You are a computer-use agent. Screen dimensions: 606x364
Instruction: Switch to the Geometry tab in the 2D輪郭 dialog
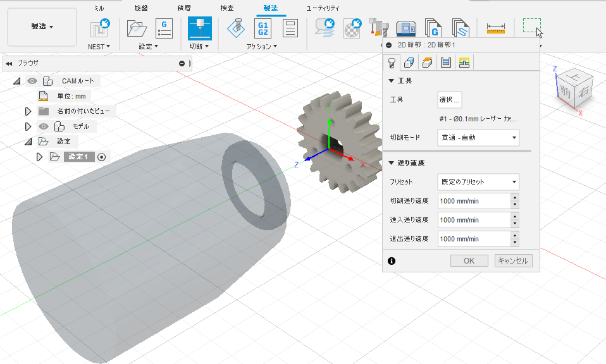coord(409,63)
